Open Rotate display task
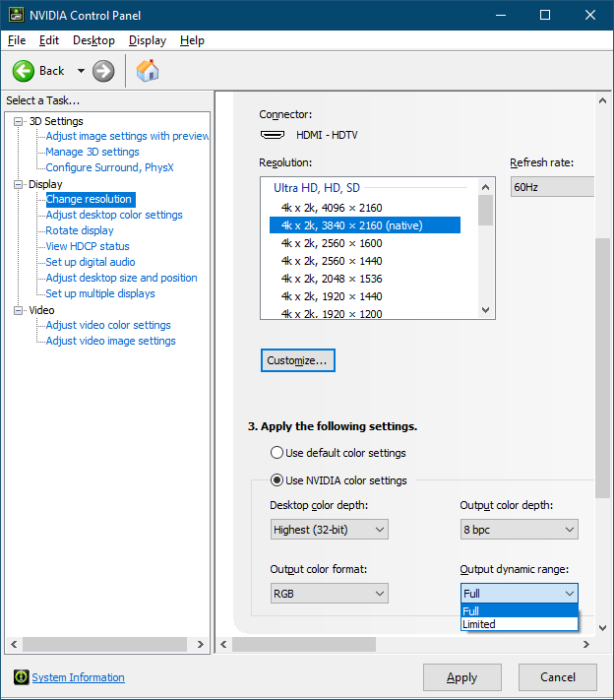This screenshot has width=614, height=700. [x=80, y=230]
